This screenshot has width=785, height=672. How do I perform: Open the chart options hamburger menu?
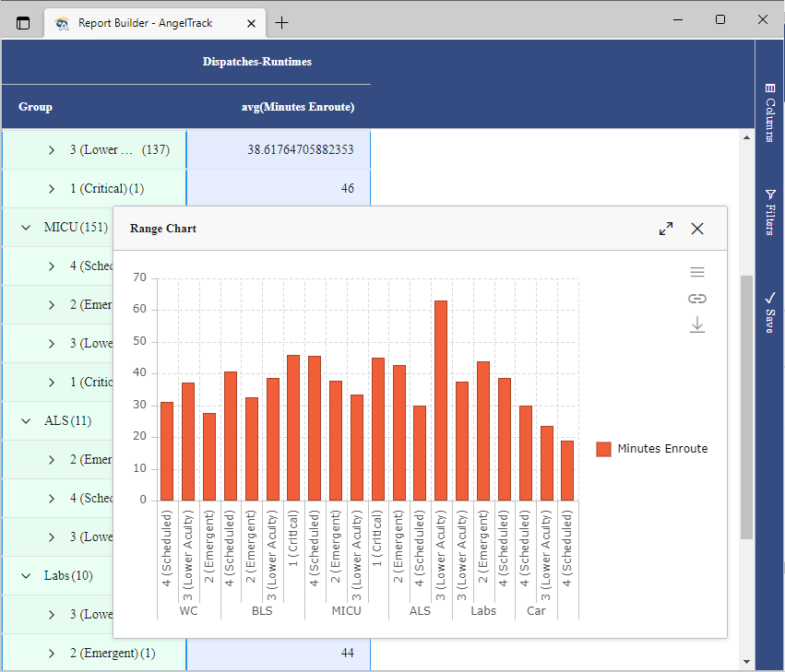coord(697,272)
